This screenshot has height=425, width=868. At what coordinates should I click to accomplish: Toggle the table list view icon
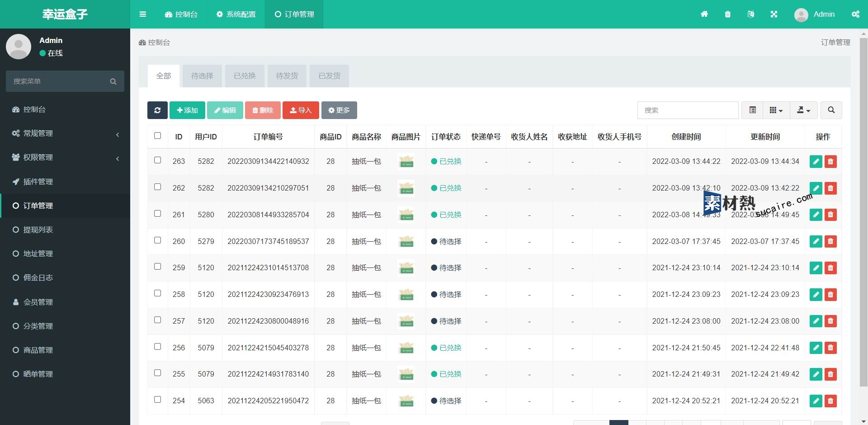752,110
